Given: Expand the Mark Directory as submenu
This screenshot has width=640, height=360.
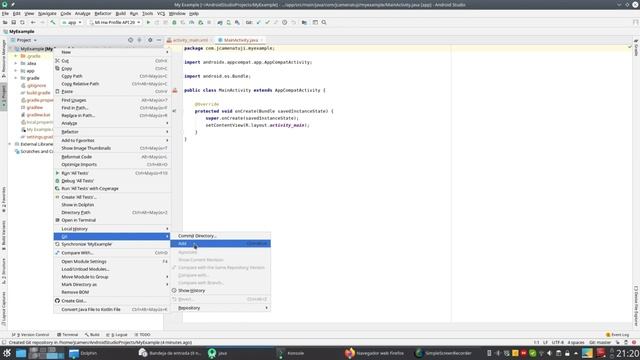Looking at the screenshot, I should pyautogui.click(x=112, y=284).
